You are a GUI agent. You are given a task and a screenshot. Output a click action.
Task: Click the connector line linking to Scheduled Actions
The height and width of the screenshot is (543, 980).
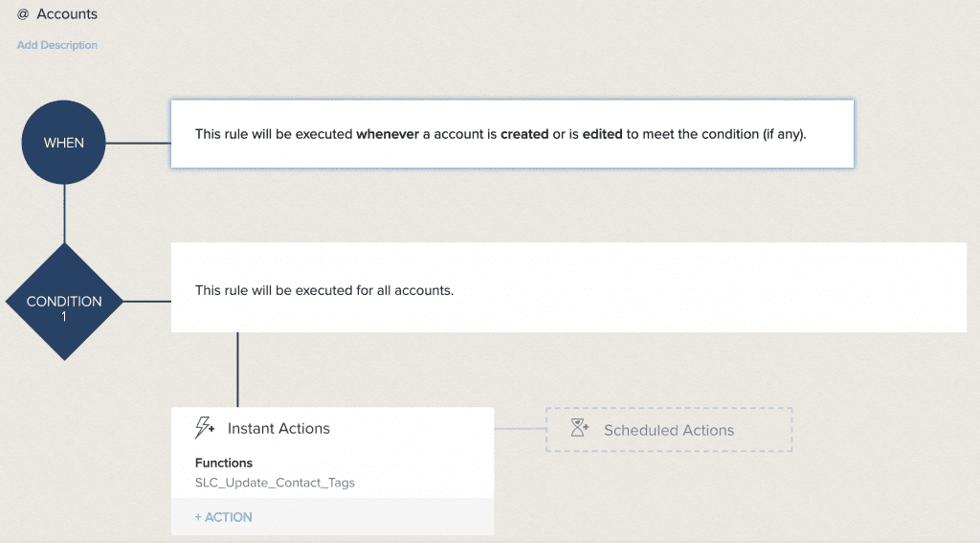pyautogui.click(x=520, y=428)
